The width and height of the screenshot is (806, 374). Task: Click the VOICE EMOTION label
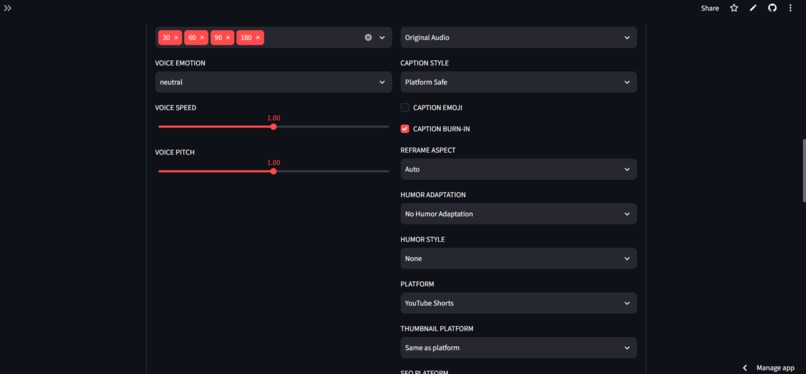180,63
